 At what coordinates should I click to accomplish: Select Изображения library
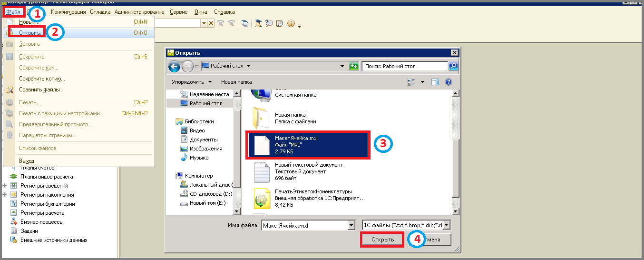point(202,149)
